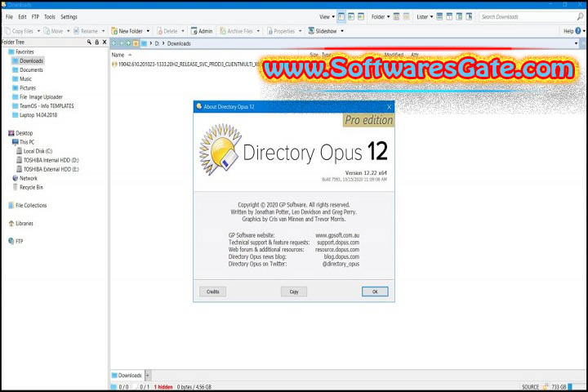Close the Folder Tree panel
The height and width of the screenshot is (392, 588).
105,42
